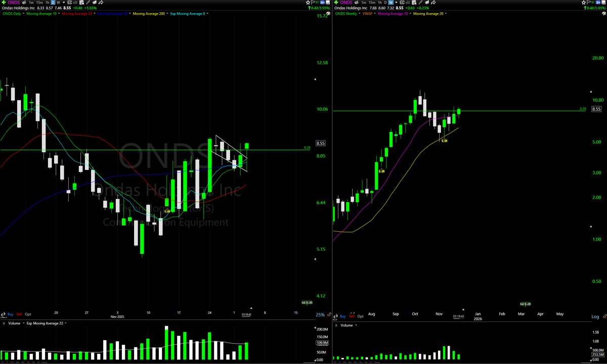Click the 8.55 current price tag on daily axis
607x364 pixels.
click(x=321, y=143)
